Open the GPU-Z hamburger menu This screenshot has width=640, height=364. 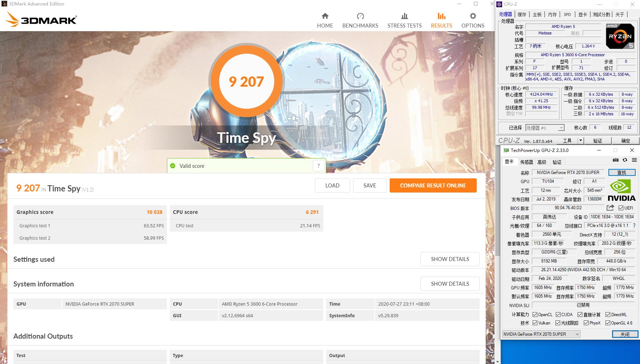pos(634,160)
